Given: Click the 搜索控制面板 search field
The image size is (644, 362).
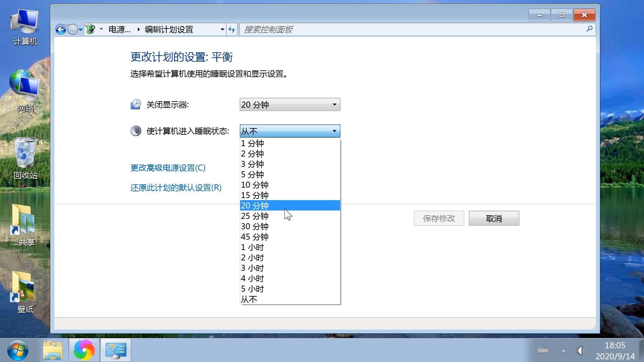Looking at the screenshot, I should point(369,29).
